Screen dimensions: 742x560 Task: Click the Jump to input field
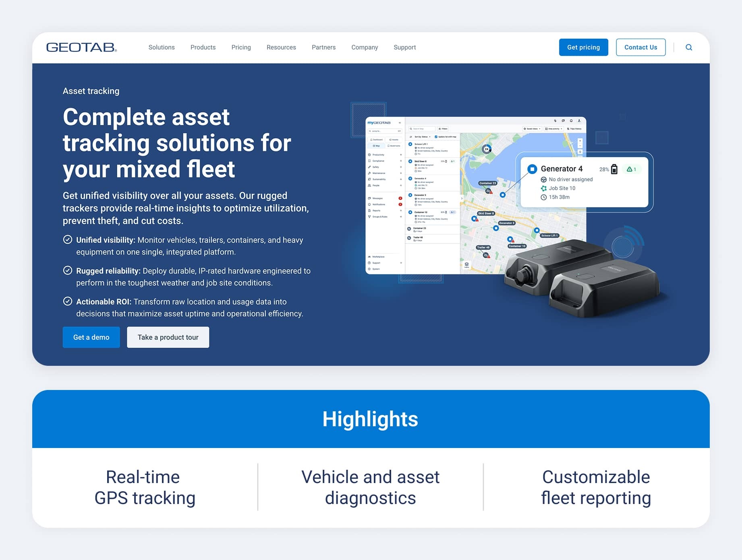click(x=385, y=131)
